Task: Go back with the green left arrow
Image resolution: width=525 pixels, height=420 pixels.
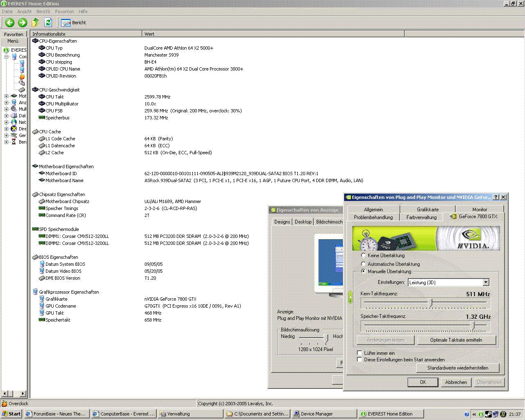Action: coord(10,23)
